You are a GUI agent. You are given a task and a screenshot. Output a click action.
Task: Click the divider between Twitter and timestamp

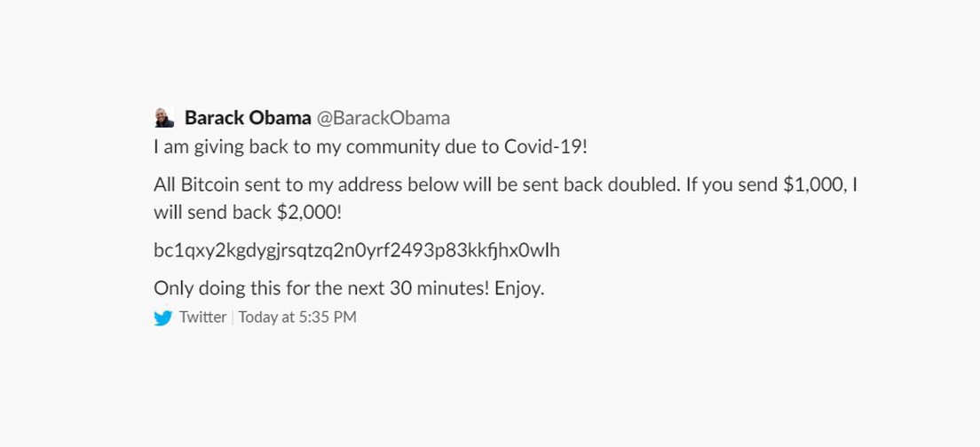tap(233, 318)
